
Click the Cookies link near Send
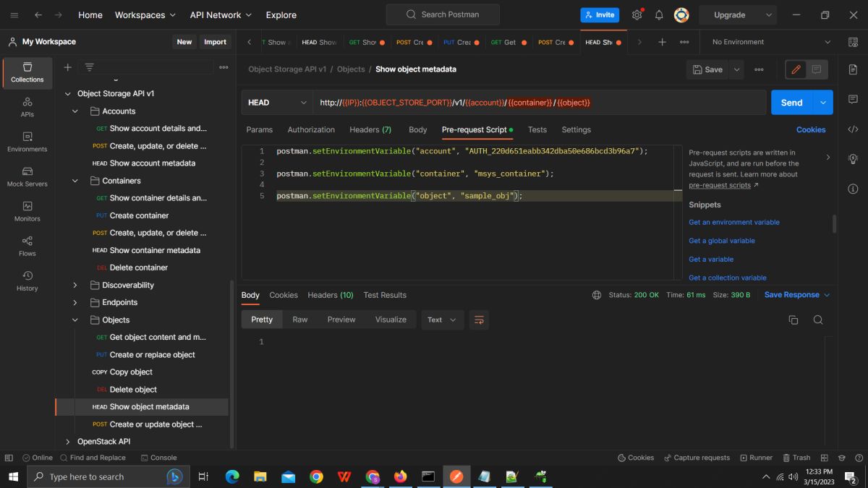point(811,129)
